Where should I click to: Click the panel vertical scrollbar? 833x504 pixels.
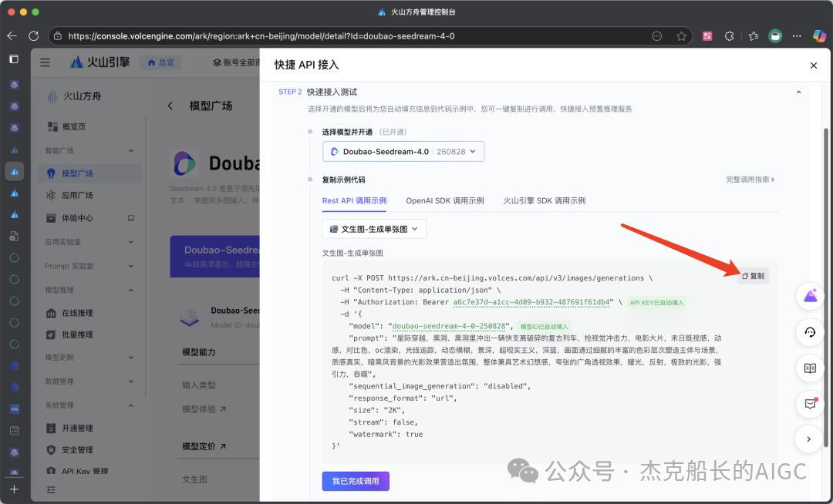pos(825,287)
